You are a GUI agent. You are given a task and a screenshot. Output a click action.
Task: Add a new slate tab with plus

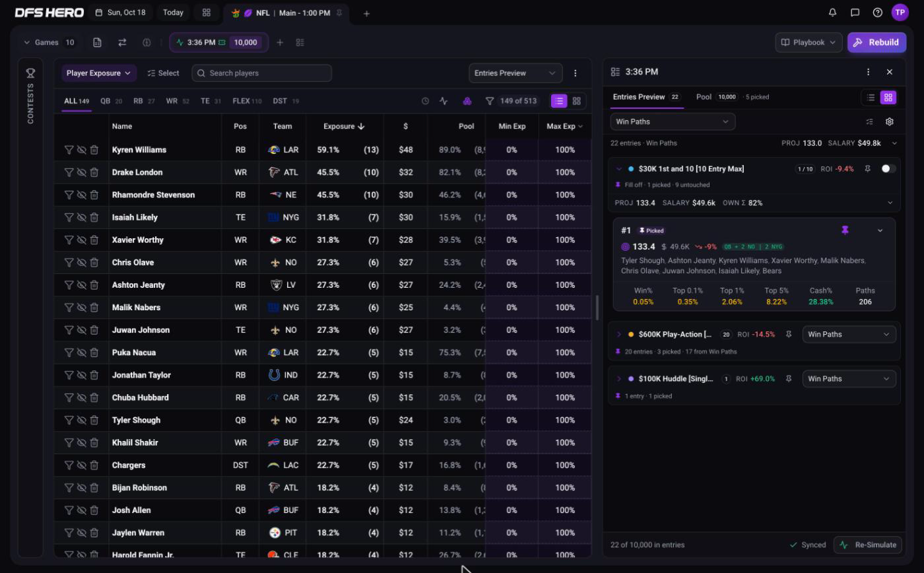[x=366, y=13]
